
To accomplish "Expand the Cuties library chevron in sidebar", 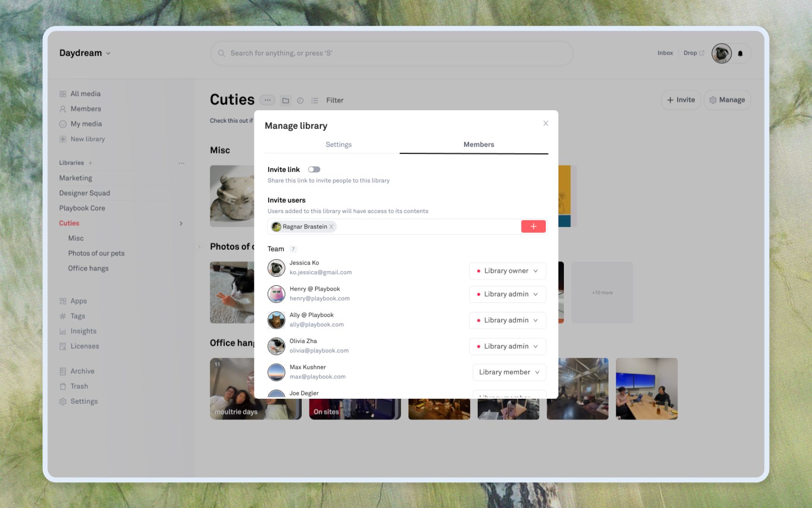I will (x=181, y=224).
